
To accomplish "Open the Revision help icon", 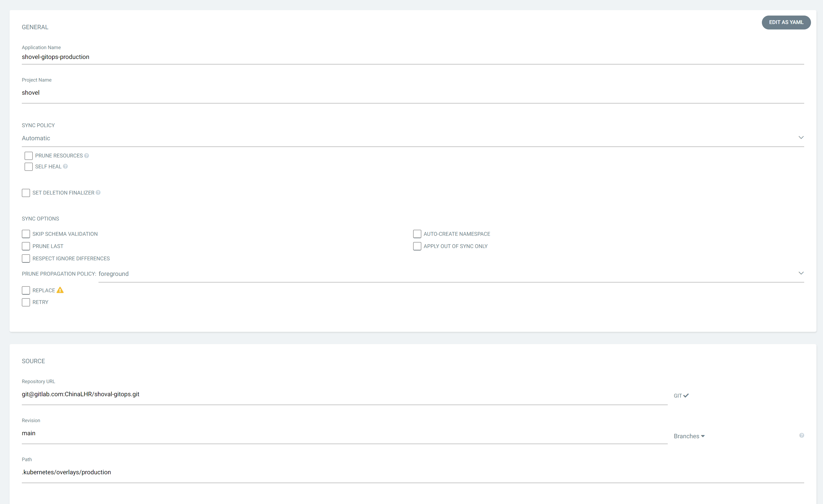I will coord(802,435).
